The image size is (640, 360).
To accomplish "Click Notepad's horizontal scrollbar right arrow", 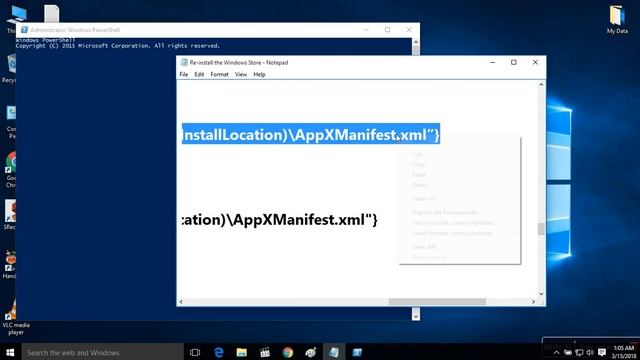I will coord(533,302).
